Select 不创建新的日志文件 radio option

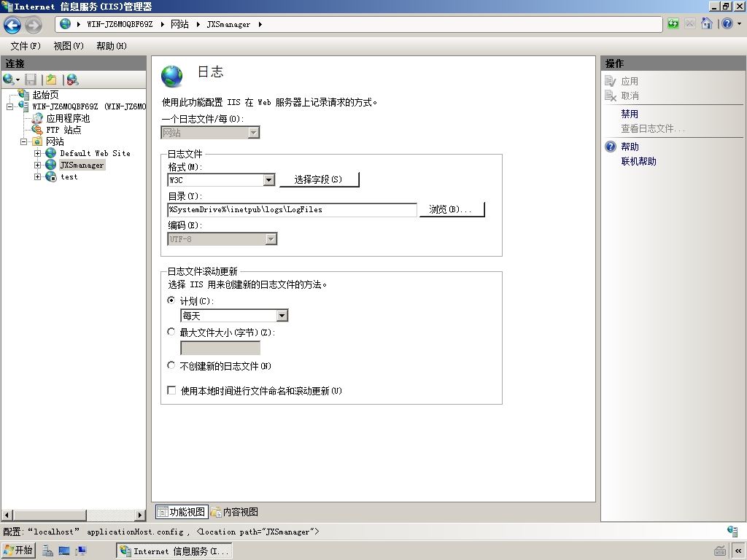(171, 365)
